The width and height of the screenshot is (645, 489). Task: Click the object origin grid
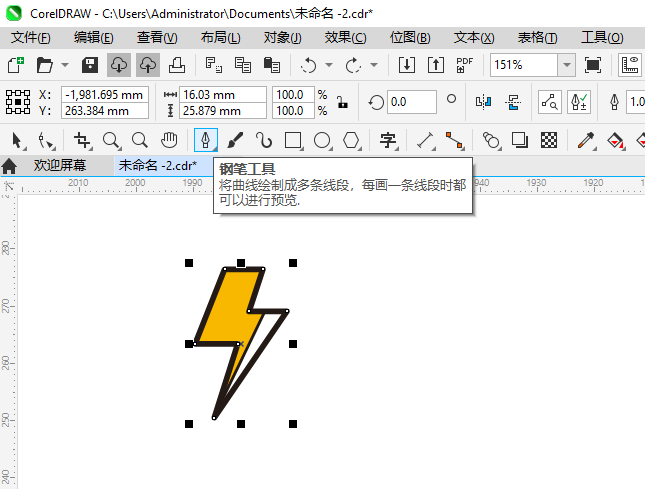pos(18,102)
